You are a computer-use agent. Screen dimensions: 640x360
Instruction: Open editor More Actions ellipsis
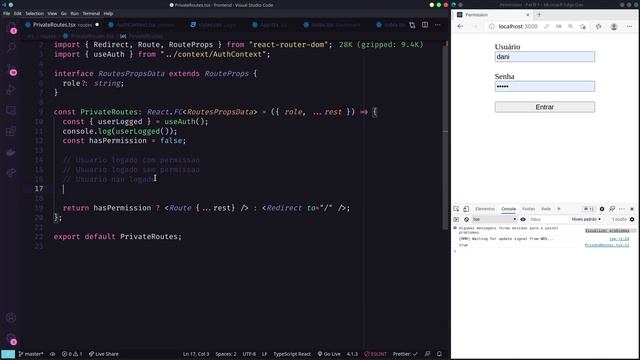pyautogui.click(x=438, y=25)
